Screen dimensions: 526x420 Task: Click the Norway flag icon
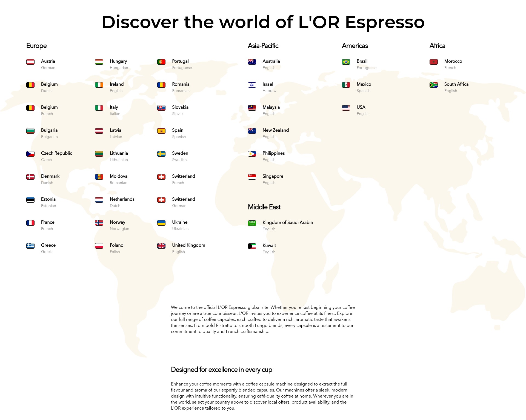tap(99, 223)
